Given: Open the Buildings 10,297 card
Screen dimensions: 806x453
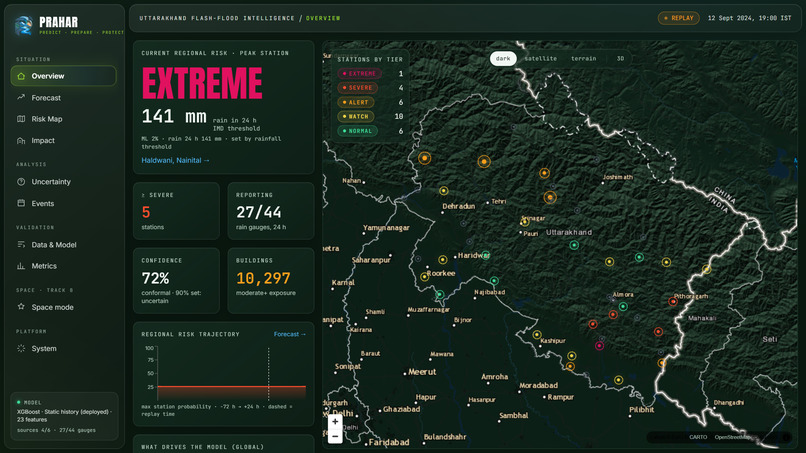Looking at the screenshot, I should (271, 281).
